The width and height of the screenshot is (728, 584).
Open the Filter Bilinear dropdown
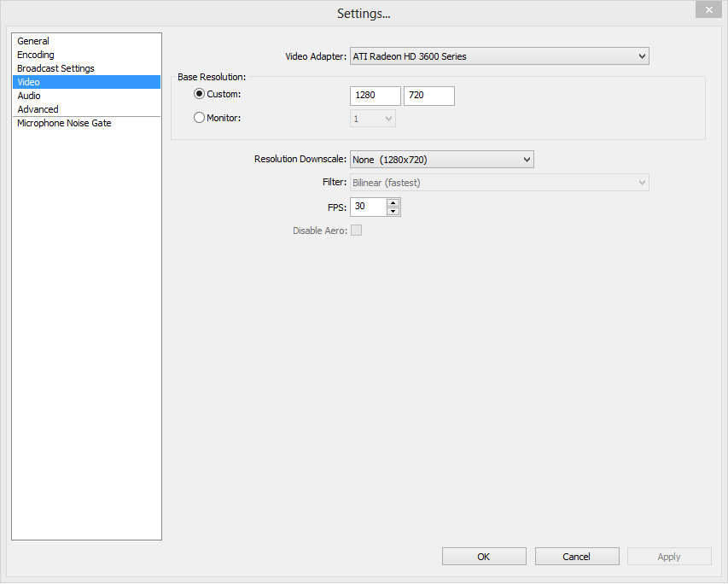[x=499, y=183]
